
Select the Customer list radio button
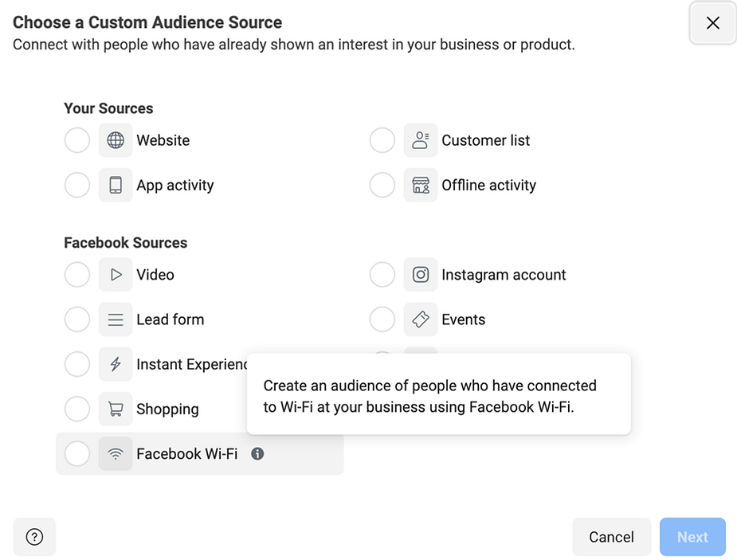click(382, 140)
